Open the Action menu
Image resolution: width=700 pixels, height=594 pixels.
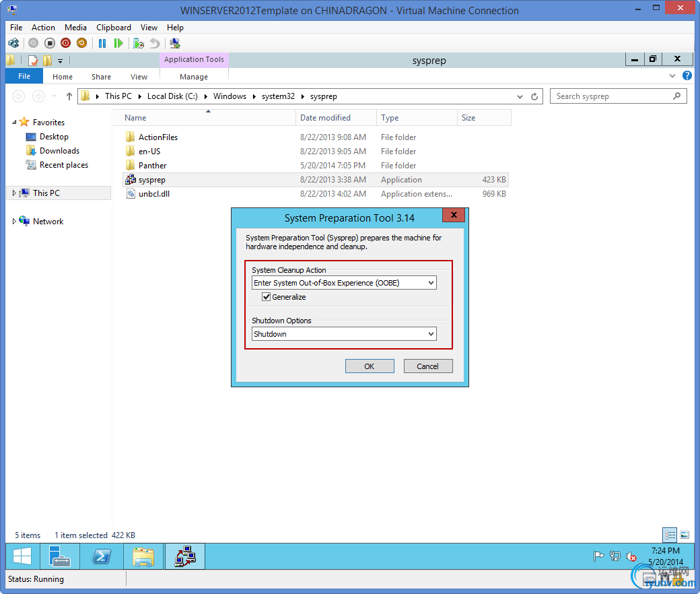tap(43, 27)
